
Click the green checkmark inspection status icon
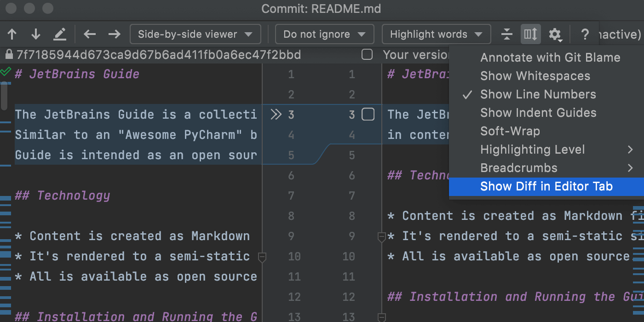coord(6,71)
